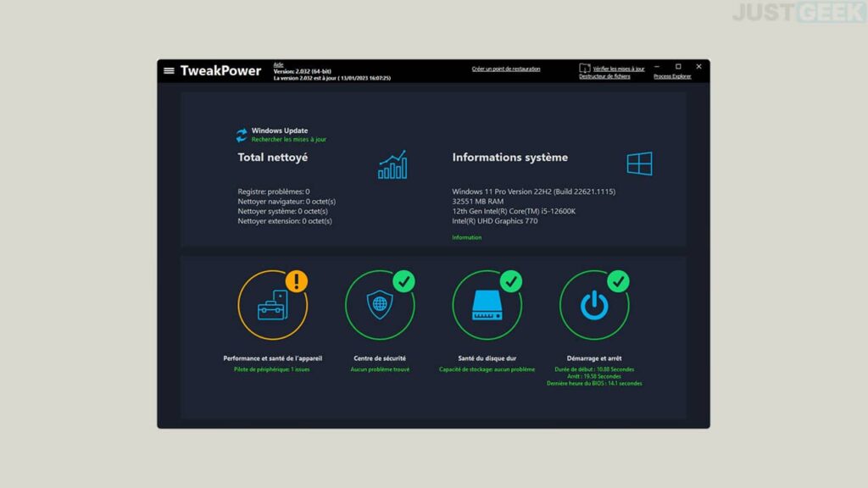Open the Santé du disque dur drive icon
Image resolution: width=868 pixels, height=488 pixels.
tap(487, 305)
